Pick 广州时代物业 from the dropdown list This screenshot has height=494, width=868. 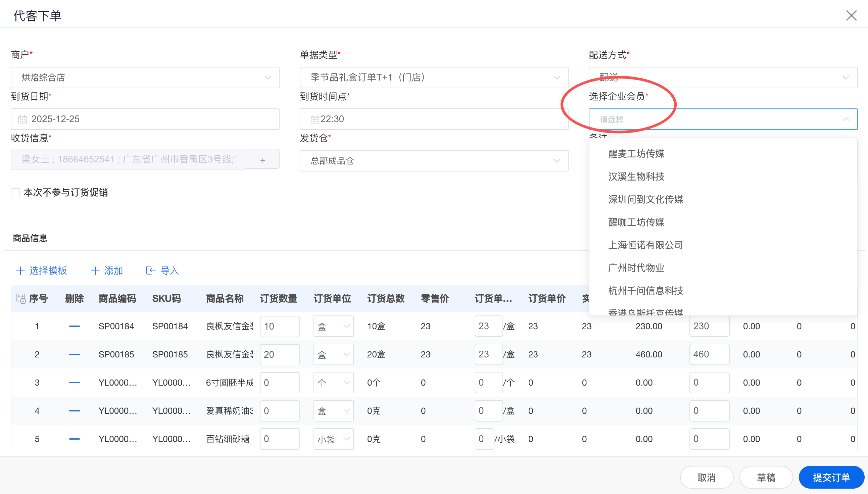(636, 268)
